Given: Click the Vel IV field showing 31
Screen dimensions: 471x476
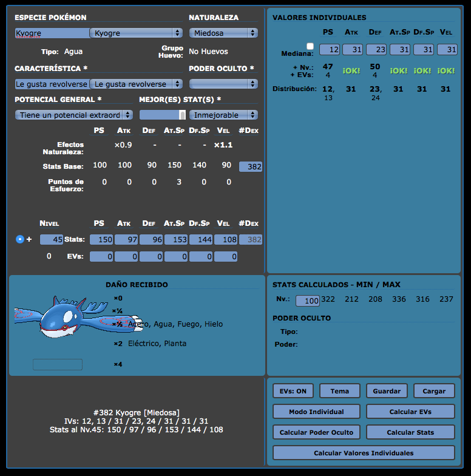Looking at the screenshot, I should (447, 49).
